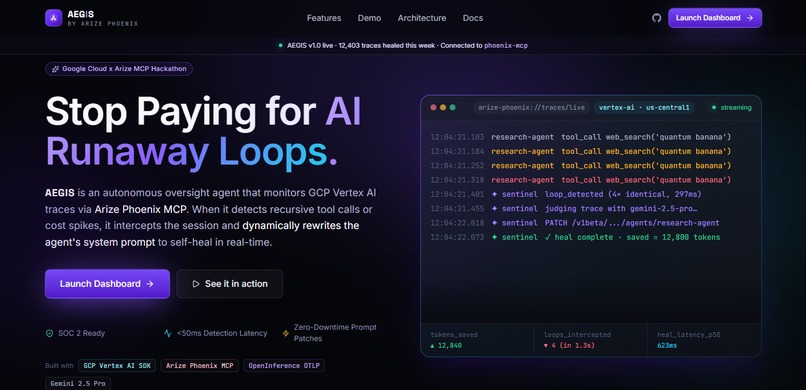This screenshot has height=390, width=806.
Task: Click the streaming status label
Action: [x=736, y=107]
